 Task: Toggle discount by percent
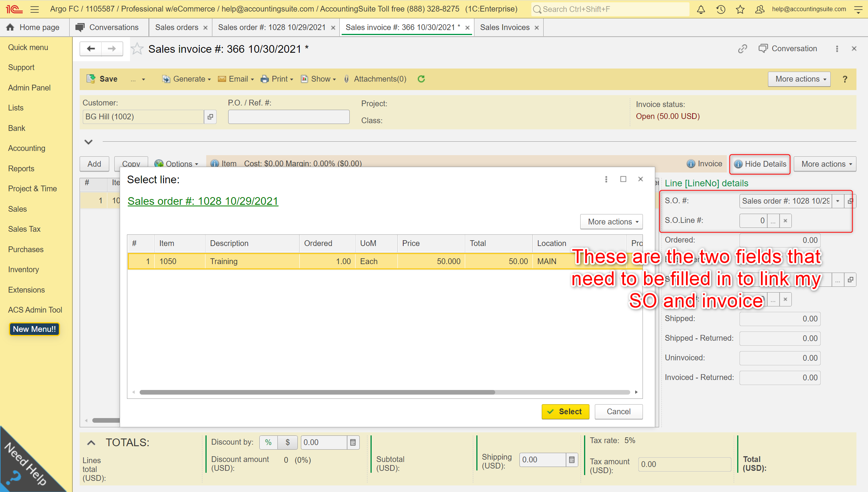(x=268, y=443)
